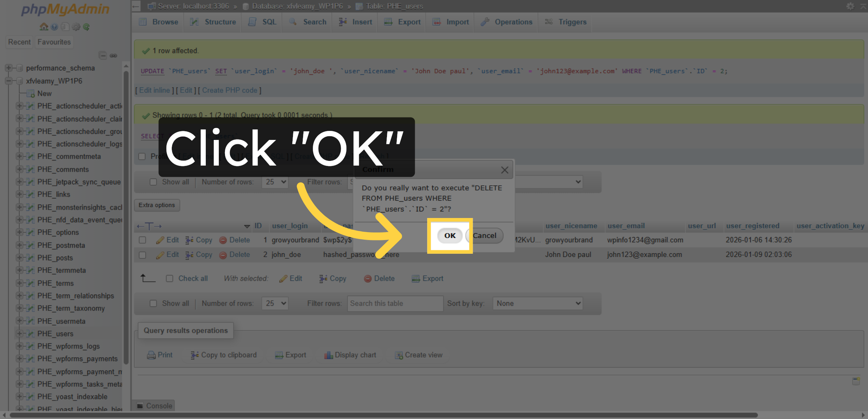This screenshot has height=419, width=868.
Task: Click the Search this table input field
Action: click(395, 303)
